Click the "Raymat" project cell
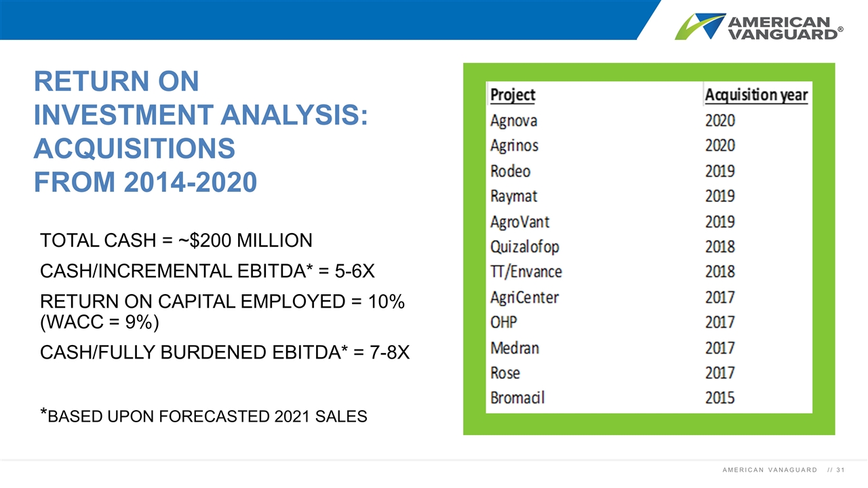Screen dimensions: 868x488 click(x=514, y=197)
